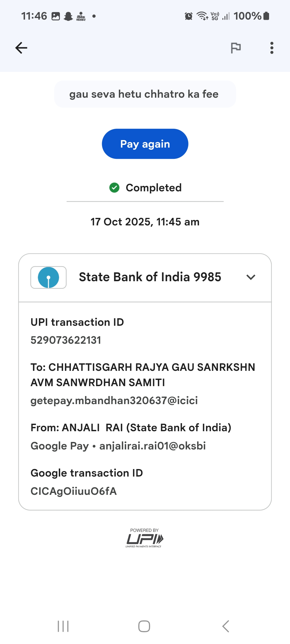This screenshot has width=290, height=644.
Task: Tap the Google transaction ID CICAgOiiuuO6fA
Action: point(74,491)
